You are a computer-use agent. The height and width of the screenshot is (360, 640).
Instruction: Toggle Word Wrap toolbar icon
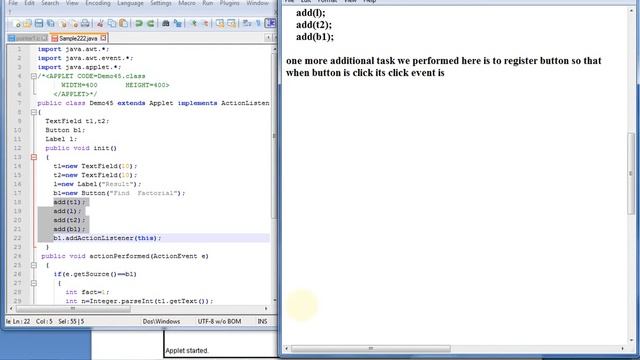coord(247,24)
